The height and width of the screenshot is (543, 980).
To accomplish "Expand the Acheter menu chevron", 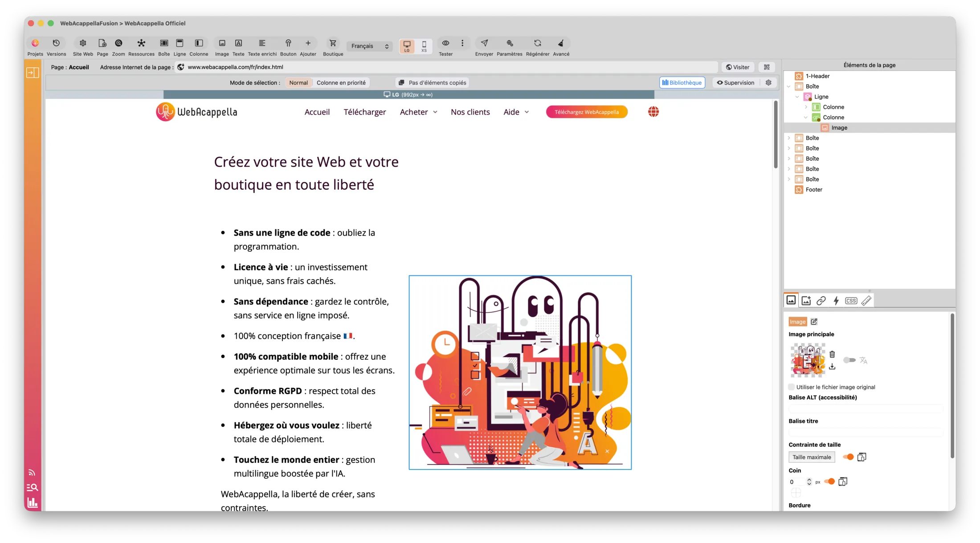I will click(x=435, y=112).
